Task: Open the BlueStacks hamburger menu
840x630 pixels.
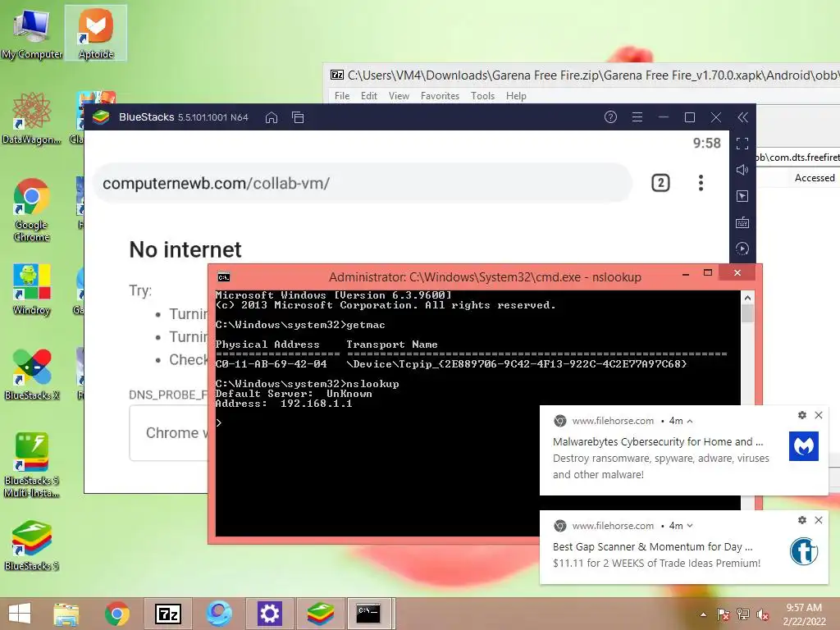Action: tap(637, 116)
